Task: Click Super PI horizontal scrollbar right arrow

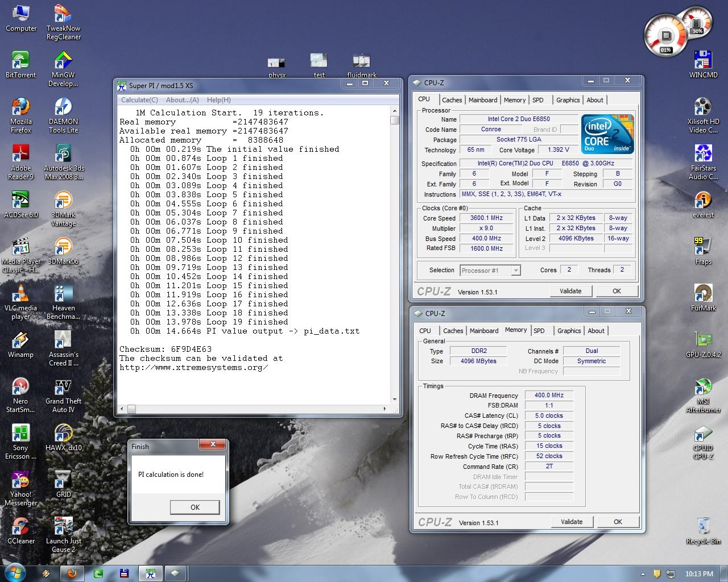Action: click(386, 409)
